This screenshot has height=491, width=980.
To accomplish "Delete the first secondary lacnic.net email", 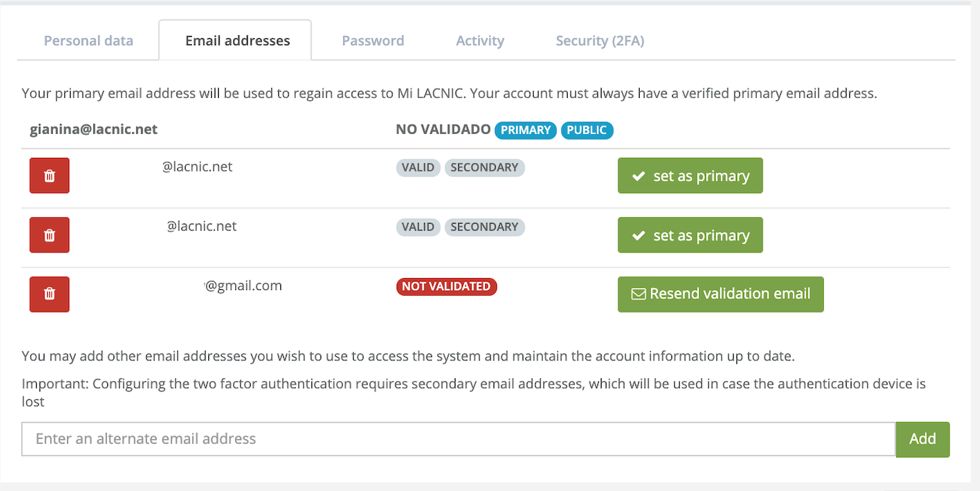I will coord(49,176).
